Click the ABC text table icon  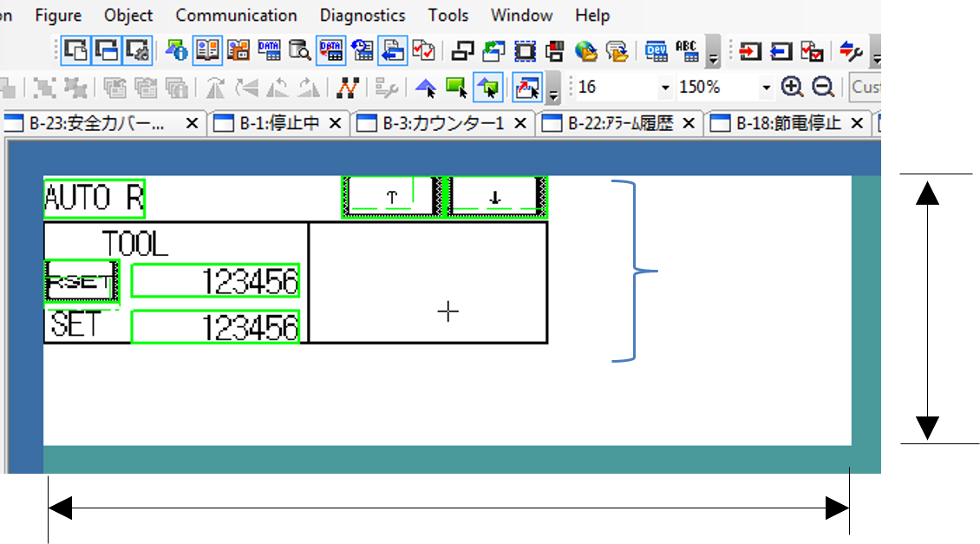point(687,50)
